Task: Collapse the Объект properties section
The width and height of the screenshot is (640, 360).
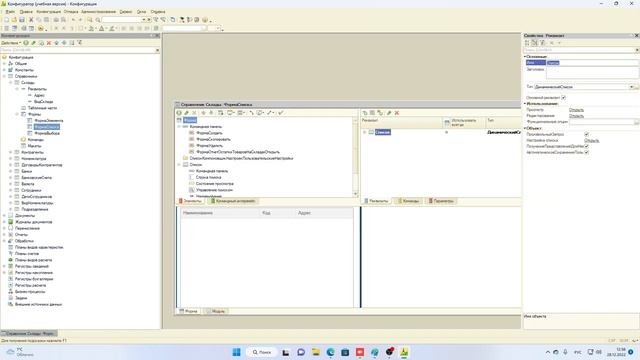Action: [525, 128]
